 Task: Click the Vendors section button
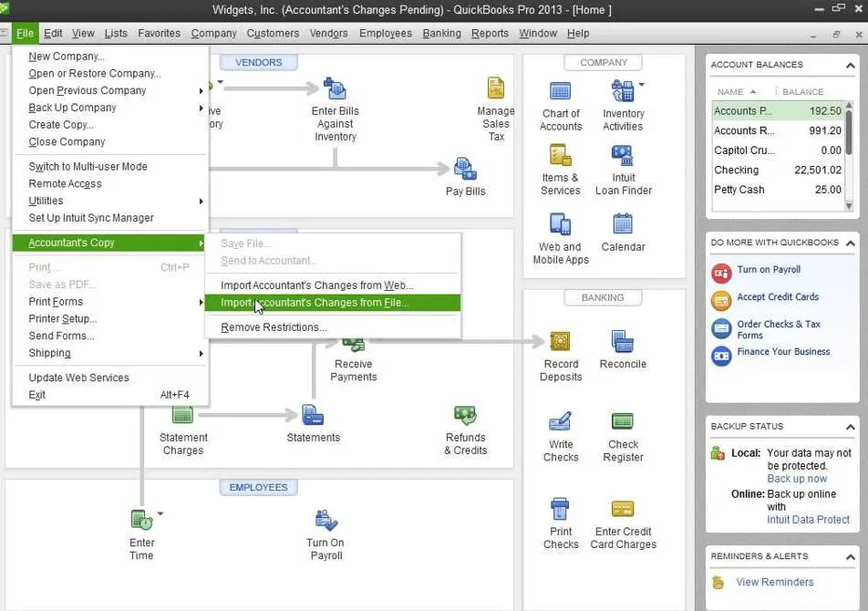258,63
